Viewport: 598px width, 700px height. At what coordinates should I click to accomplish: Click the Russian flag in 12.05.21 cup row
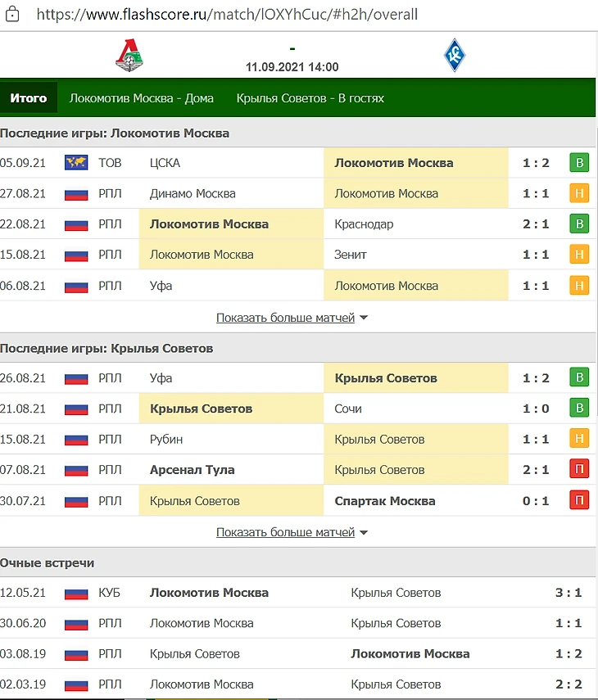coord(76,594)
